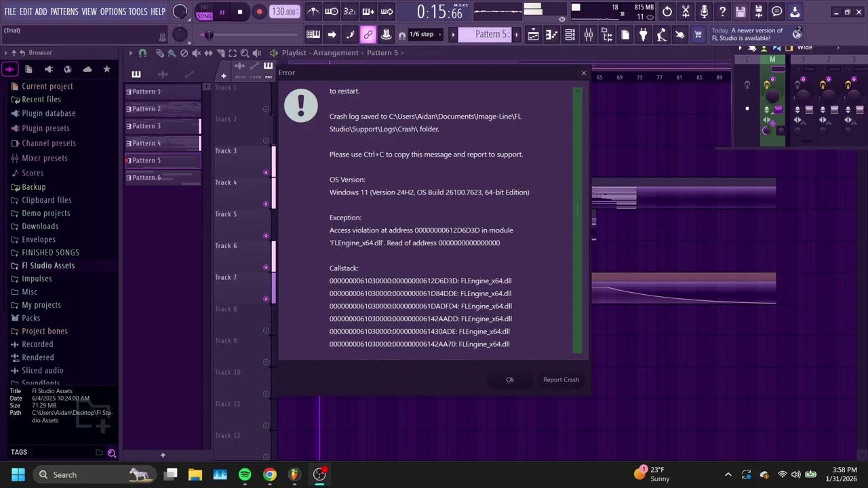Image resolution: width=868 pixels, height=488 pixels.
Task: Toggle the step editing icon
Action: [x=350, y=35]
